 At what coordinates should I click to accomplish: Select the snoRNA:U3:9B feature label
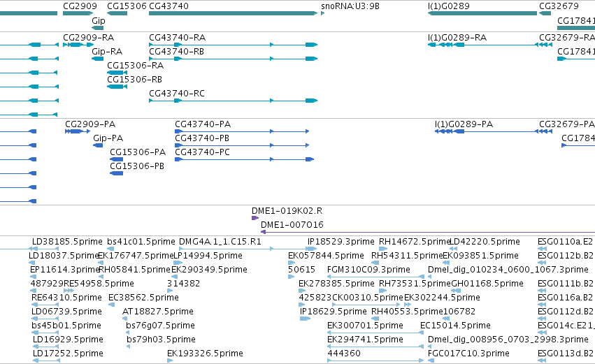click(x=350, y=6)
